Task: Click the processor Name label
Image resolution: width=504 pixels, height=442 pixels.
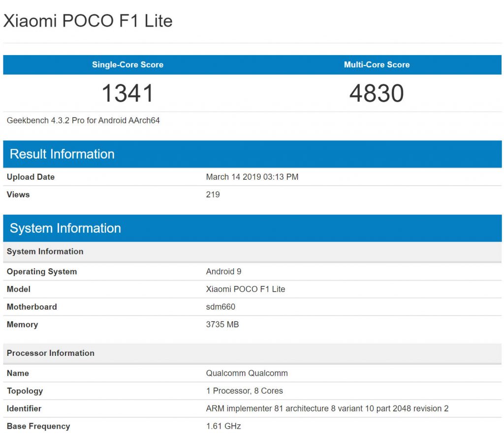Action: 18,373
